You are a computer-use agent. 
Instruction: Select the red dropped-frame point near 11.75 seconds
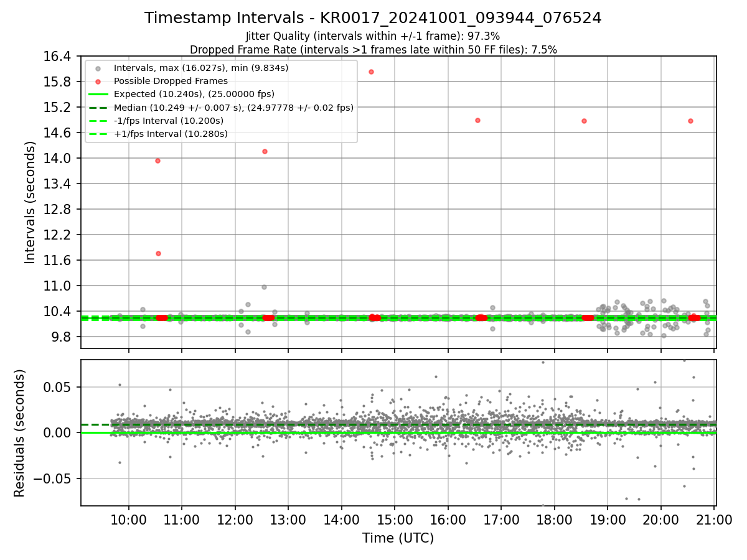click(158, 253)
